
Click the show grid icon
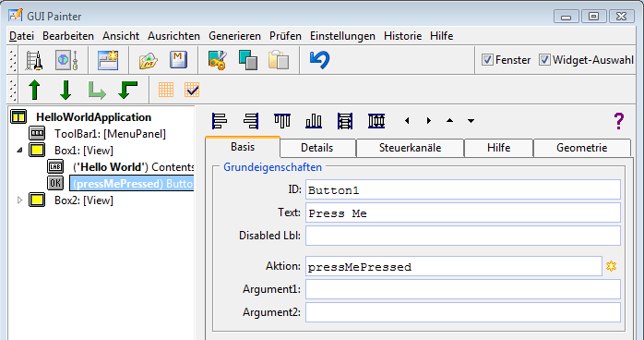pyautogui.click(x=166, y=90)
